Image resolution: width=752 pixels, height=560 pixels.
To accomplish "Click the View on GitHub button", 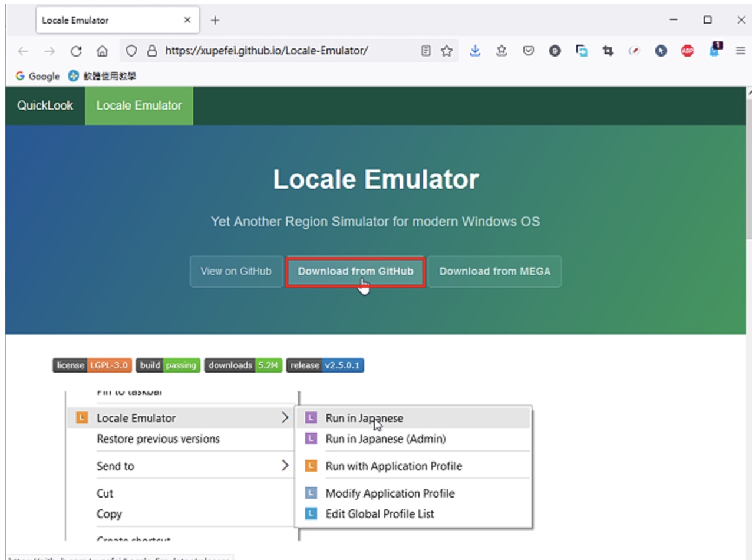I will tap(236, 271).
